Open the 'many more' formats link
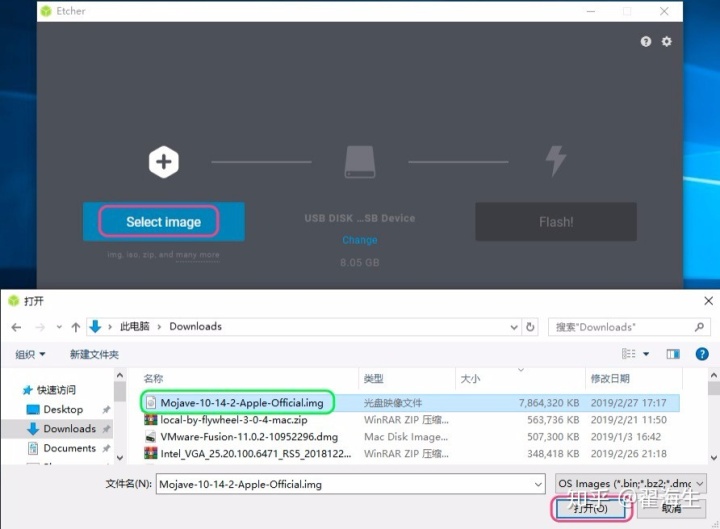Screen dimensions: 720x529 point(197,254)
